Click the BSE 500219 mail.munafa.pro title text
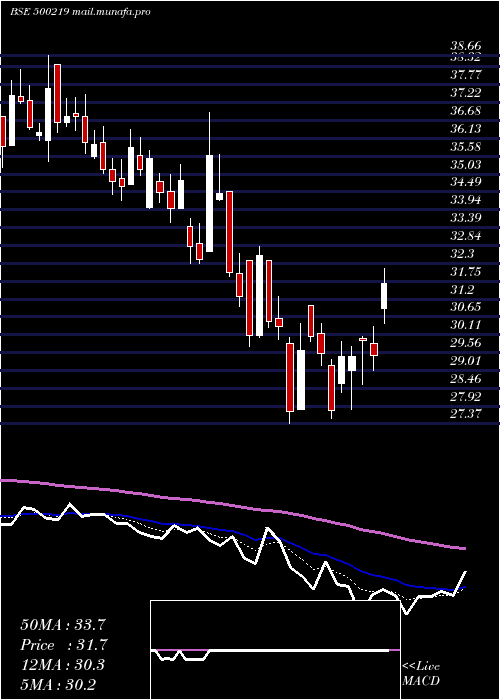This screenshot has width=500, height=700. (x=80, y=12)
